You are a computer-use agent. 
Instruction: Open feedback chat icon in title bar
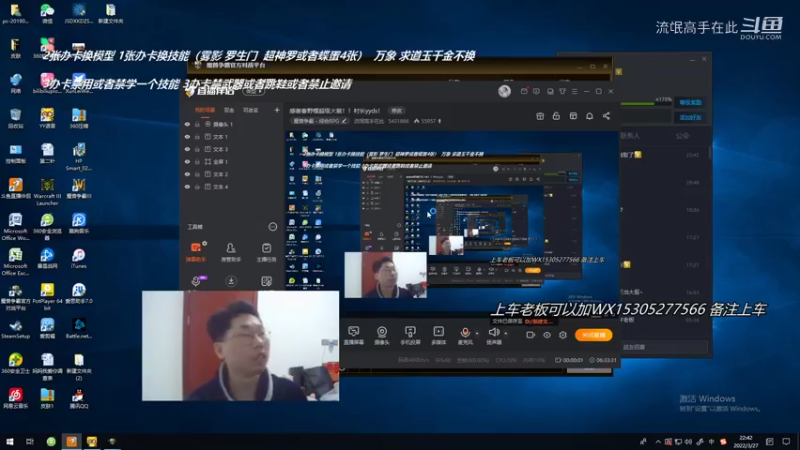536,91
